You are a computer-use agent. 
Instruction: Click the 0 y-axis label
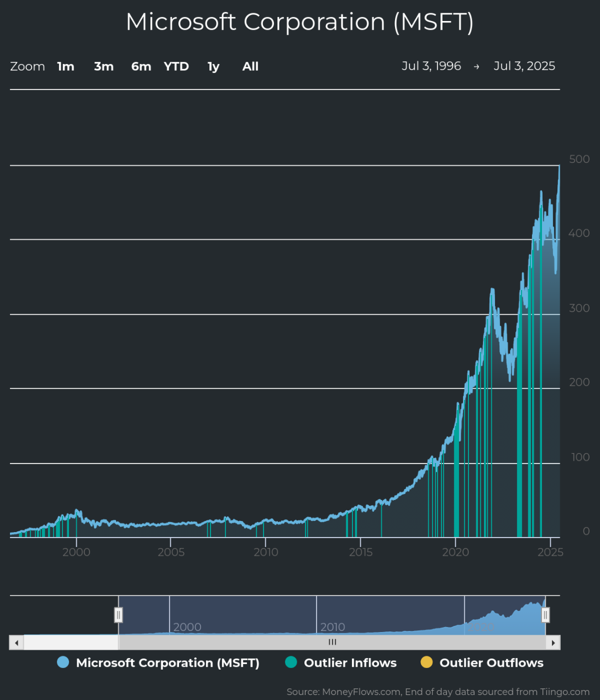click(x=586, y=531)
